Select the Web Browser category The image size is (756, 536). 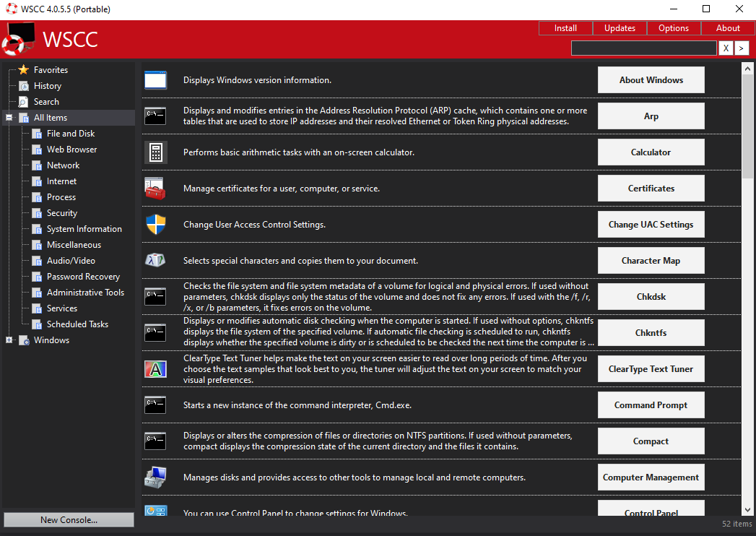tap(71, 150)
